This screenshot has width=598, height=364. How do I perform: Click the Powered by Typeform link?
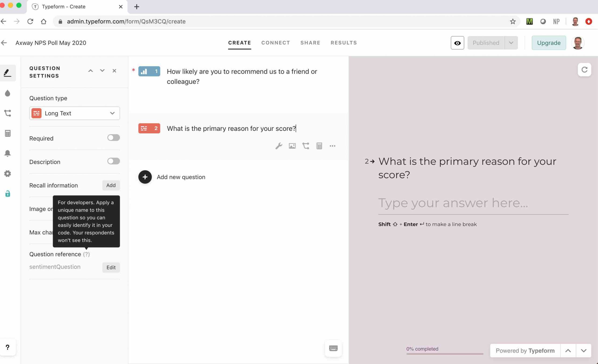(x=525, y=351)
